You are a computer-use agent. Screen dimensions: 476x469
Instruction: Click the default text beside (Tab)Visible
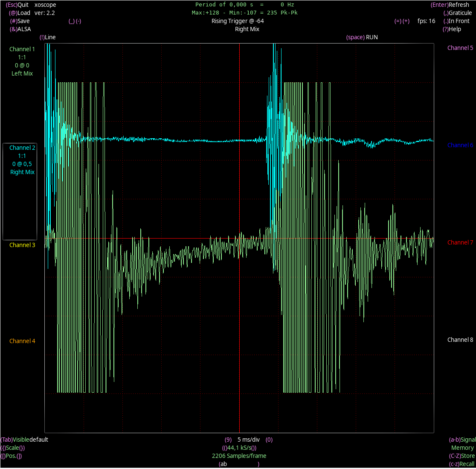tap(39, 440)
